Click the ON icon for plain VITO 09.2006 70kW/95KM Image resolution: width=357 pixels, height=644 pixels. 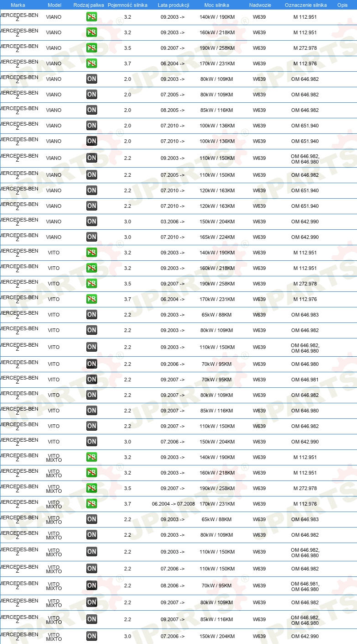click(x=91, y=364)
